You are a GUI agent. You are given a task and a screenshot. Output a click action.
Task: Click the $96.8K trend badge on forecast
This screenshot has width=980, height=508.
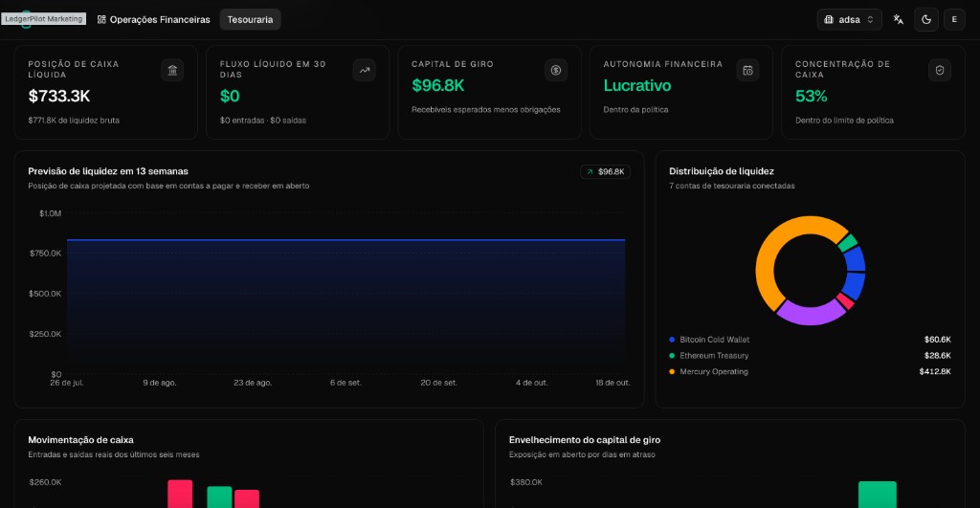(x=606, y=172)
